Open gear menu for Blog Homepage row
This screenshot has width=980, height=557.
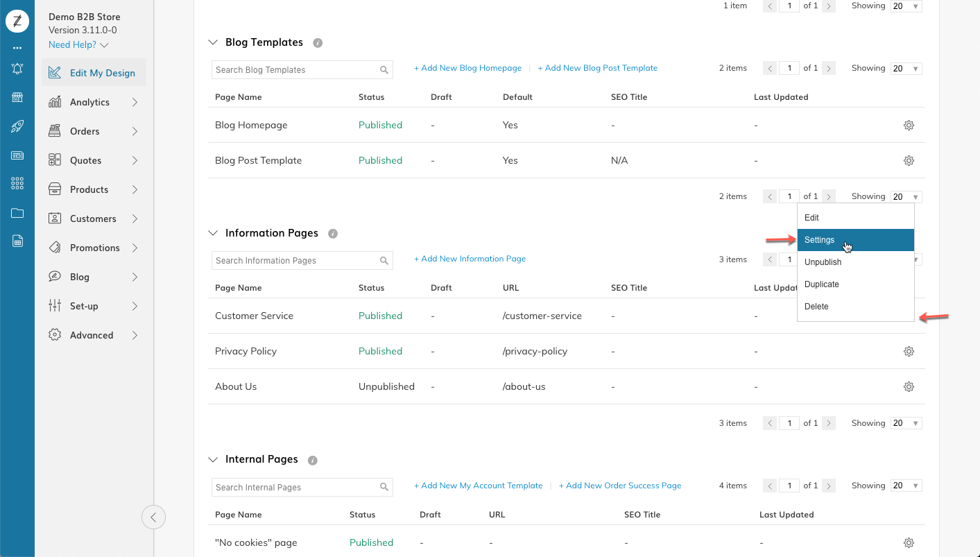coord(909,126)
